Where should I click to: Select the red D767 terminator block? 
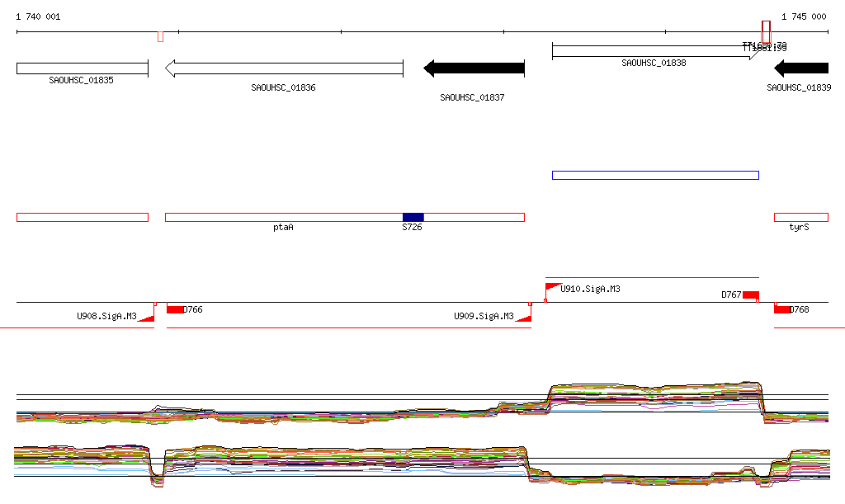751,295
